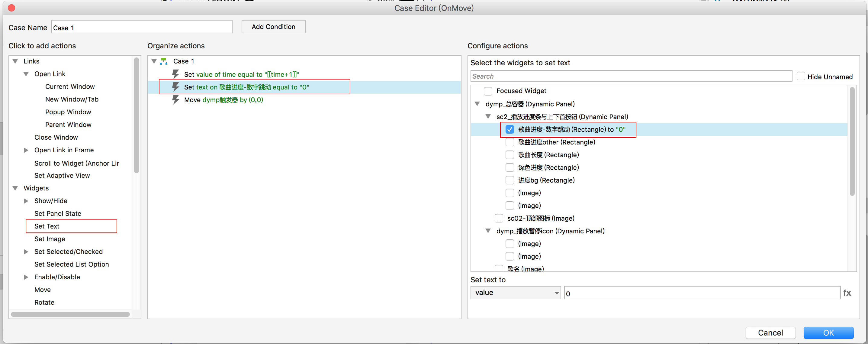The width and height of the screenshot is (868, 344).
Task: Expand the Show/Hide action group
Action: click(26, 201)
